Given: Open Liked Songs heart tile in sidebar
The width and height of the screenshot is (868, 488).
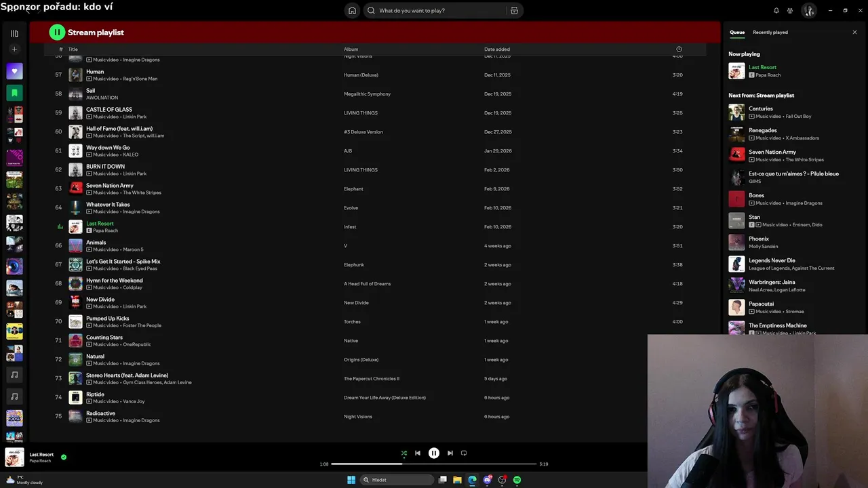Looking at the screenshot, I should (x=14, y=70).
